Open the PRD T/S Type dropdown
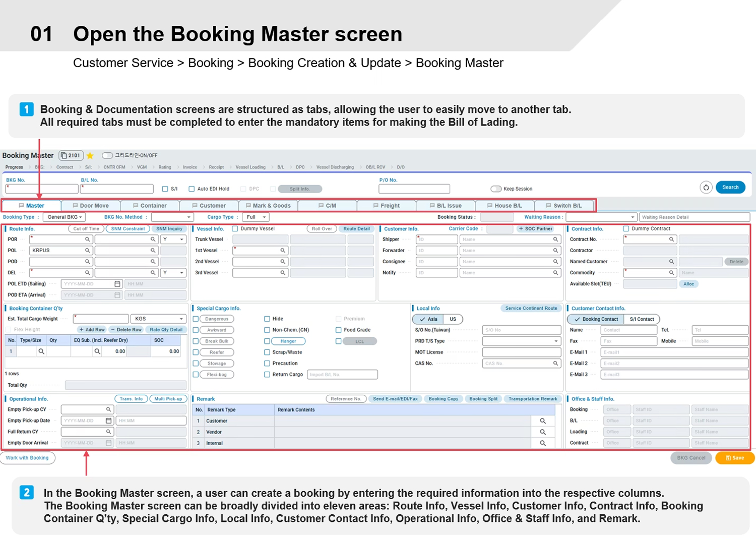 point(522,341)
